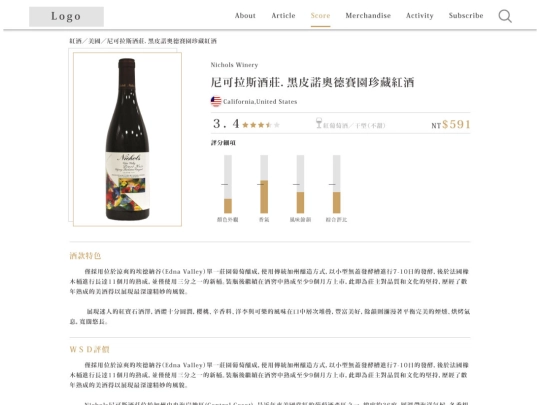Open the Activity page link

point(419,15)
